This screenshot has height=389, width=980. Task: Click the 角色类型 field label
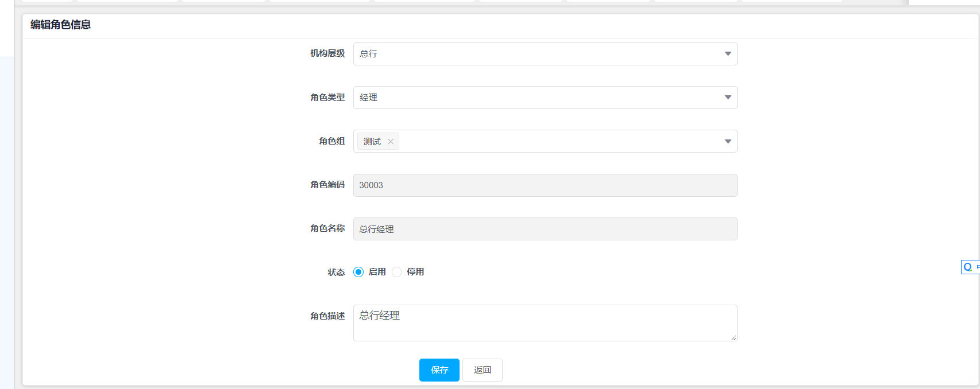coord(327,98)
